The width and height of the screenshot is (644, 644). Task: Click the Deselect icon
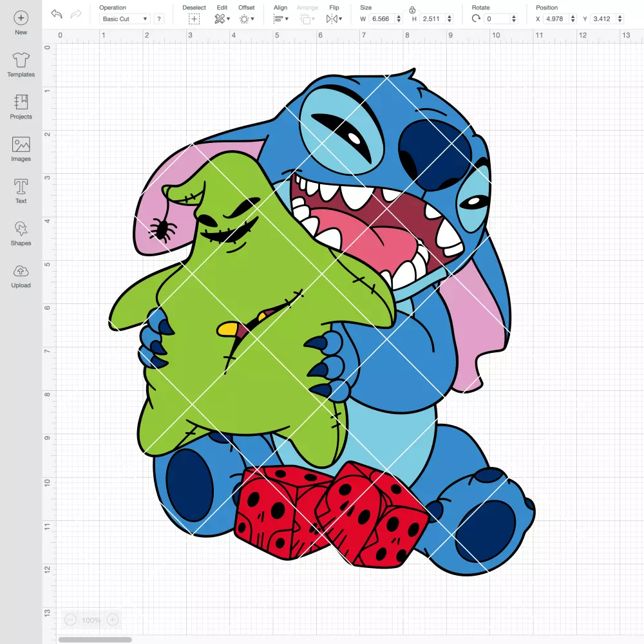coord(194,19)
